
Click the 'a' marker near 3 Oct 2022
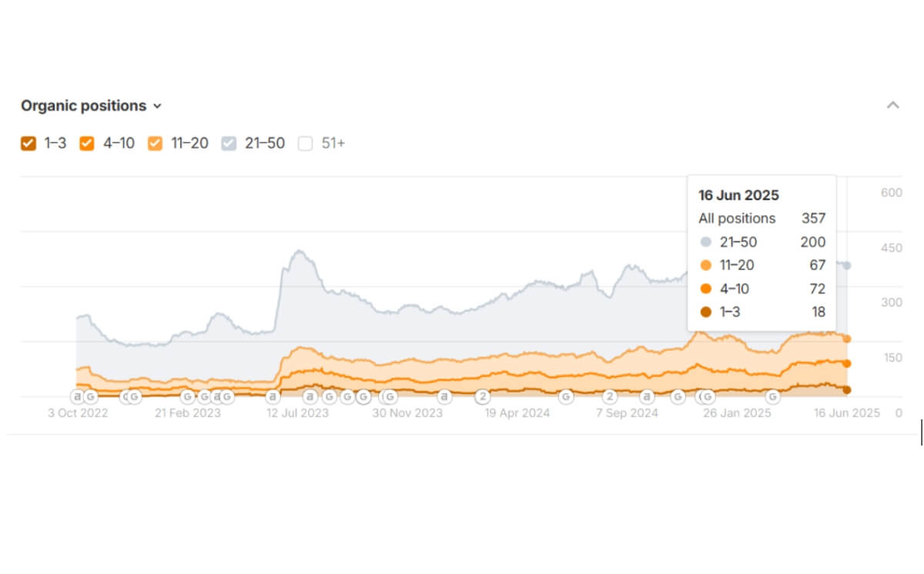[77, 396]
